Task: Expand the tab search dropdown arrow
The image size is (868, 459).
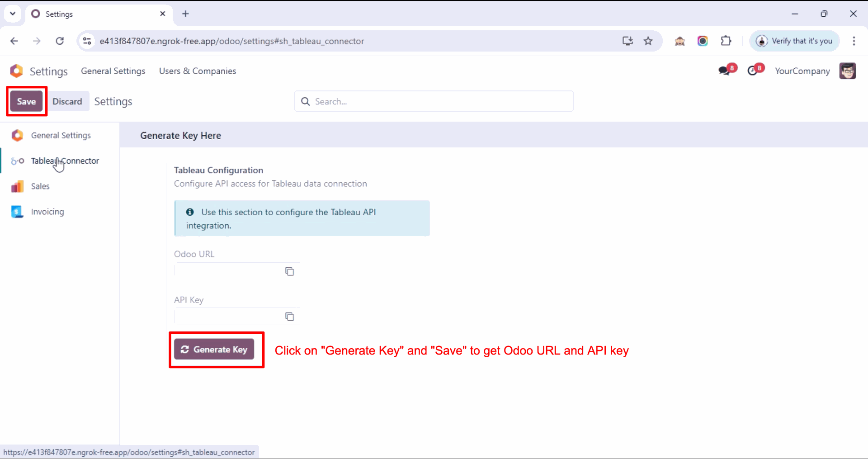Action: (x=13, y=14)
